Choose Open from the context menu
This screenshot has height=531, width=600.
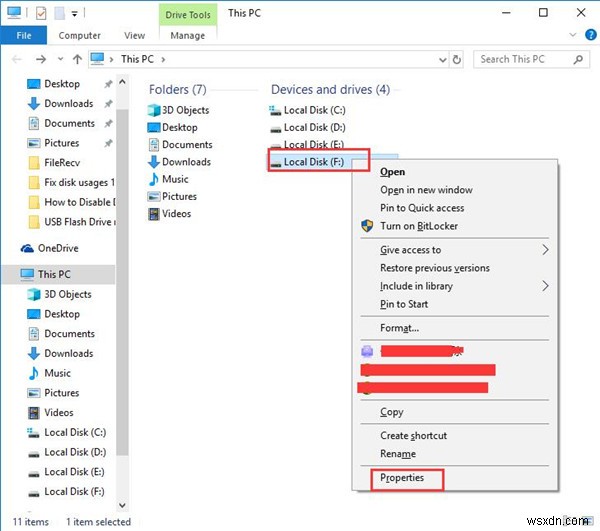[x=392, y=172]
